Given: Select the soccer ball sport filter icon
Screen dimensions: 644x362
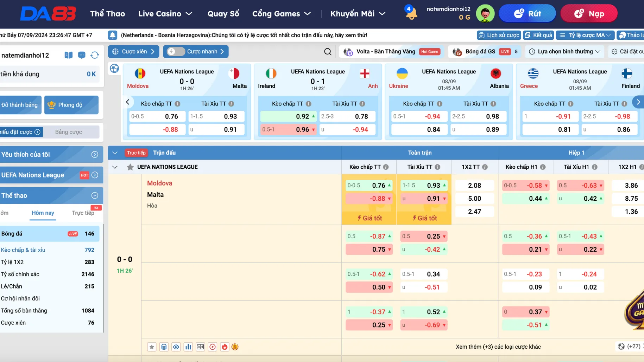Looking at the screenshot, I should 114,68.
